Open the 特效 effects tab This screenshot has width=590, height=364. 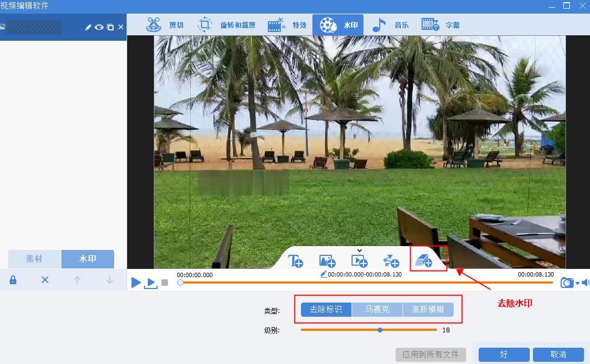click(287, 25)
